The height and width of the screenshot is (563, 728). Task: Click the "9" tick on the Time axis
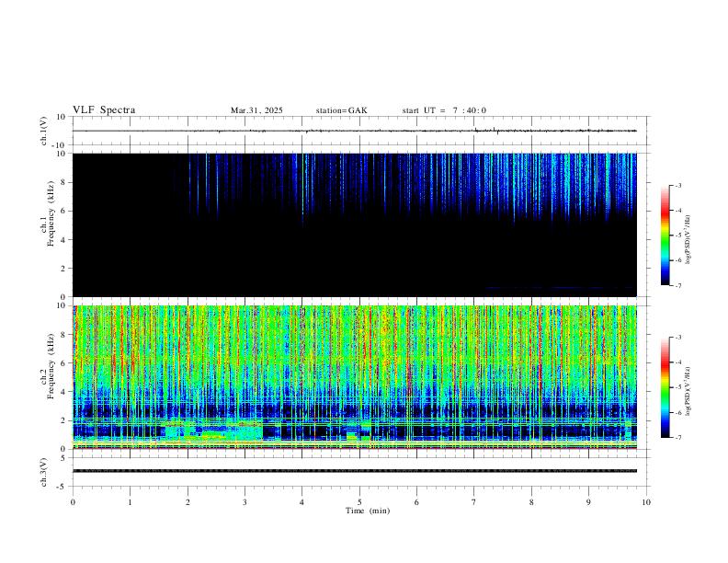click(x=588, y=502)
